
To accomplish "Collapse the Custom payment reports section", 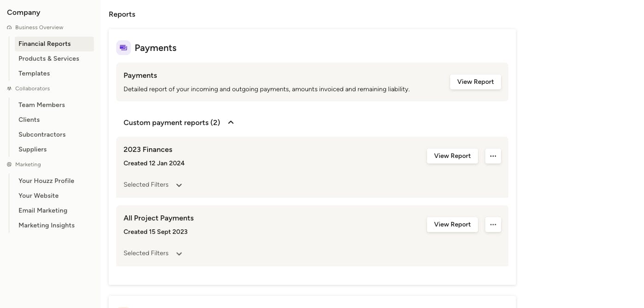I will (231, 122).
